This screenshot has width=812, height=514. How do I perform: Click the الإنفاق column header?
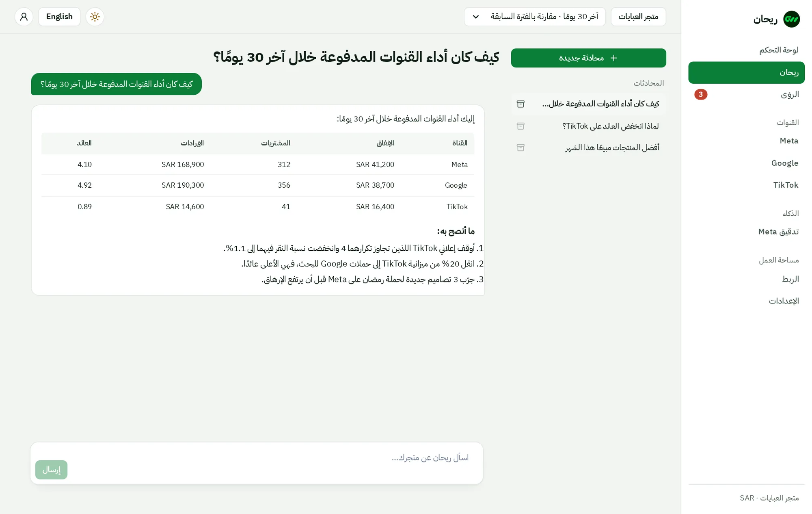[x=385, y=143]
